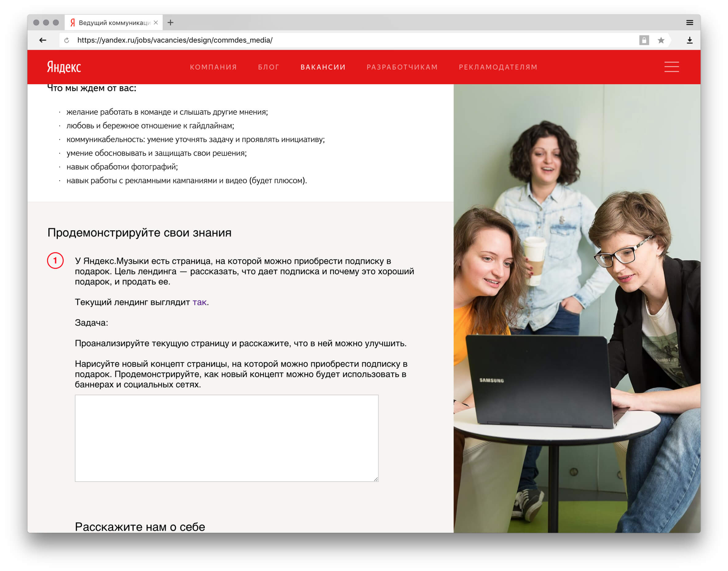Viewport: 728px width, 571px height.
Task: Click into the answer text area
Action: click(227, 438)
